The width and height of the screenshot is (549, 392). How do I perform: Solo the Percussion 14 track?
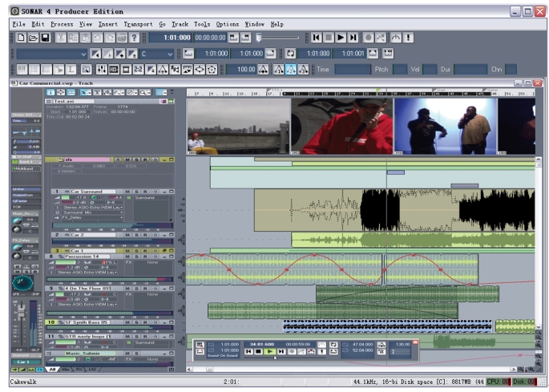coord(136,257)
